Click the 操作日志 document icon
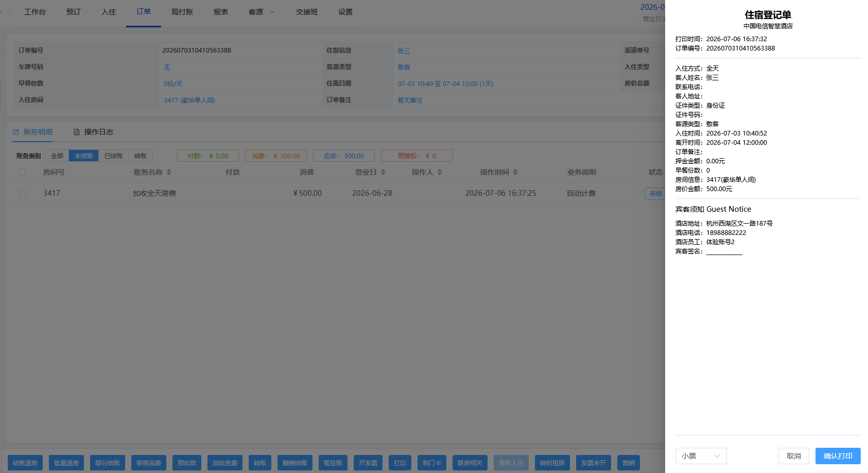868x473 pixels. [x=77, y=132]
